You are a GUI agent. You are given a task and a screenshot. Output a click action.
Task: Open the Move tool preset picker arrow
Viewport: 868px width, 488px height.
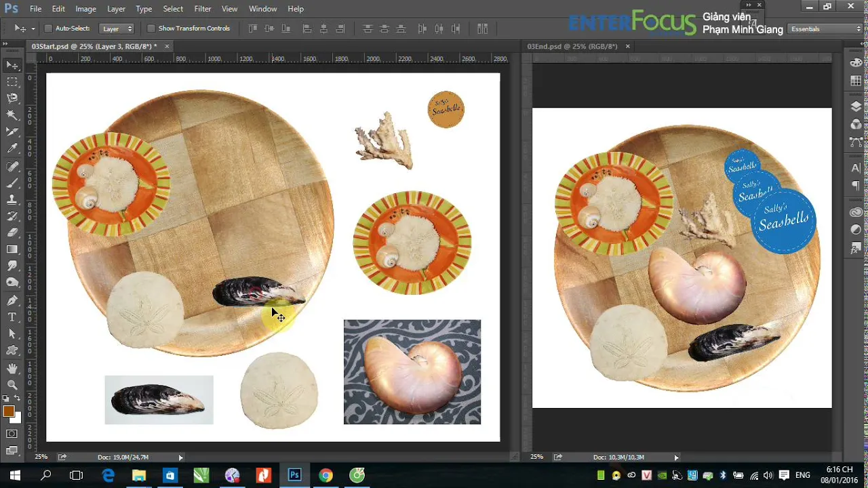(33, 28)
